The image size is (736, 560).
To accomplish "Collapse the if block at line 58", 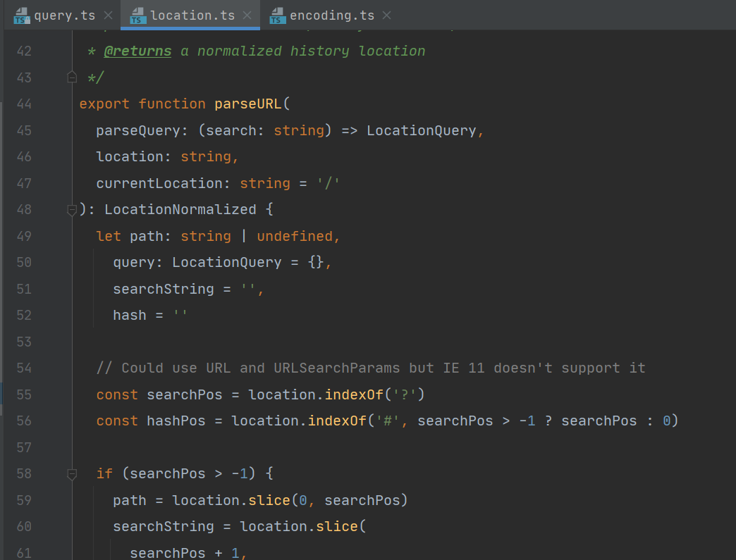I will point(71,473).
